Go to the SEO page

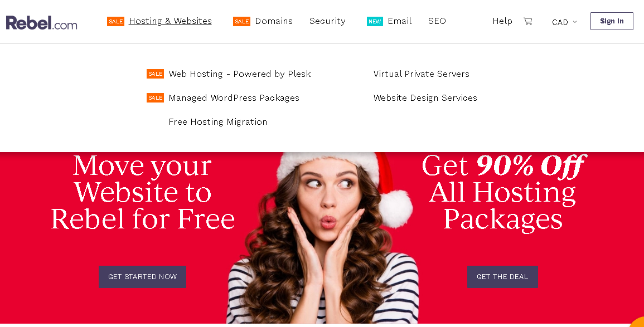437,21
